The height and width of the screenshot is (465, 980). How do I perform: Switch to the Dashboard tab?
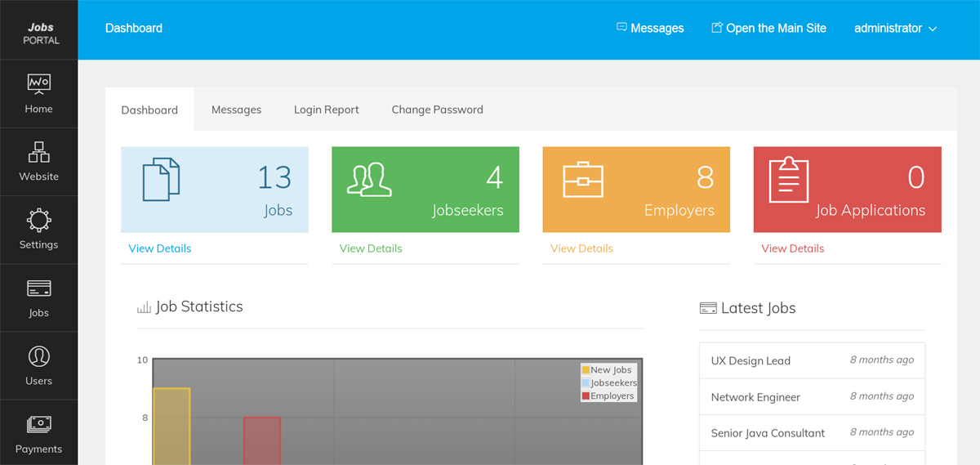click(149, 110)
